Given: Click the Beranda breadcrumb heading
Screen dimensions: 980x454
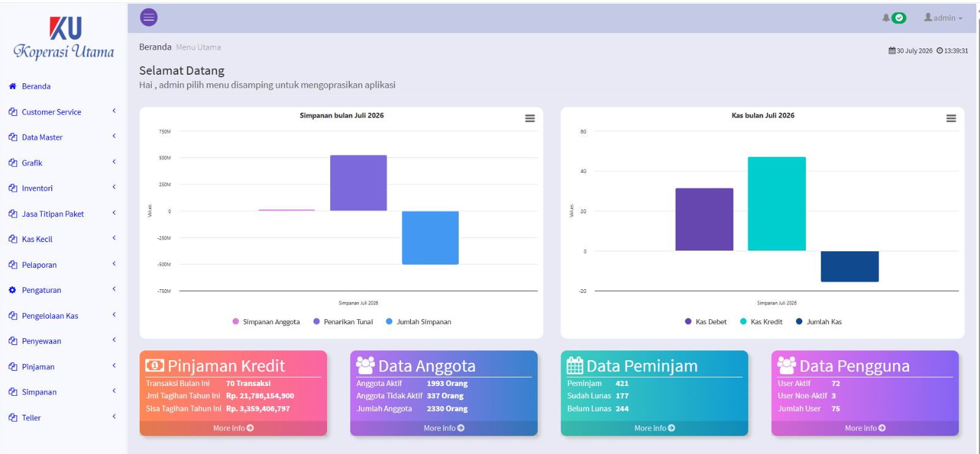Looking at the screenshot, I should coord(156,47).
